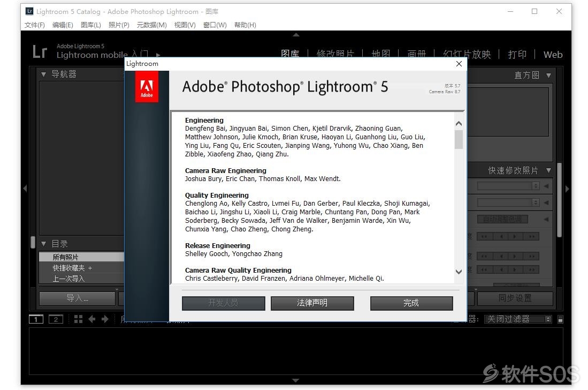Switch to the 画册 module
This screenshot has width=588, height=390.
[417, 54]
